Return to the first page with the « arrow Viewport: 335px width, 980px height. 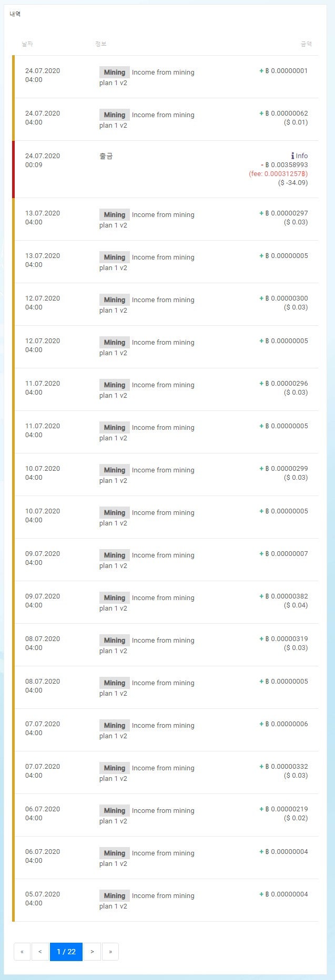tap(22, 952)
